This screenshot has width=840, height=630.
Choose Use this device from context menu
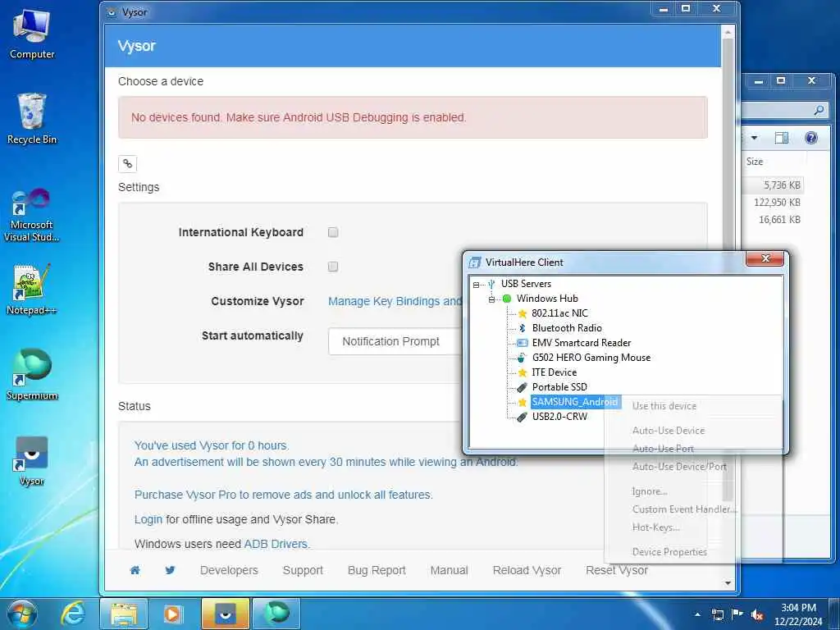pyautogui.click(x=664, y=406)
